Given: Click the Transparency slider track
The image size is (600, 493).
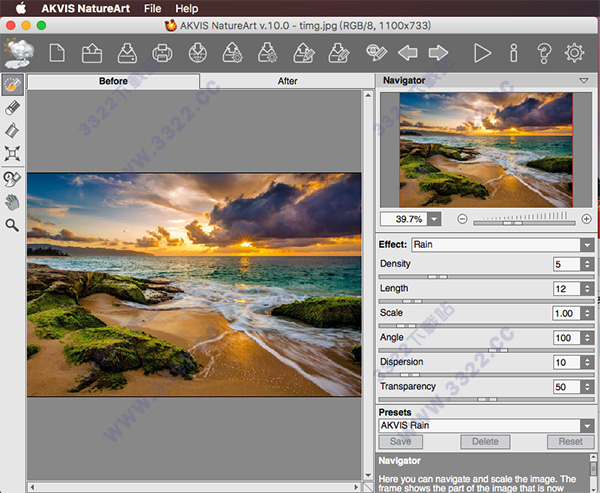Looking at the screenshot, I should tap(486, 399).
